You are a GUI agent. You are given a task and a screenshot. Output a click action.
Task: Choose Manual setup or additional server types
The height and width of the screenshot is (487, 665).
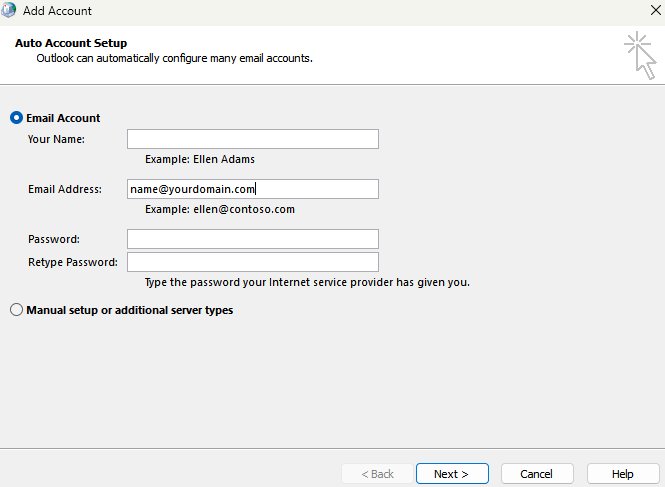click(16, 310)
